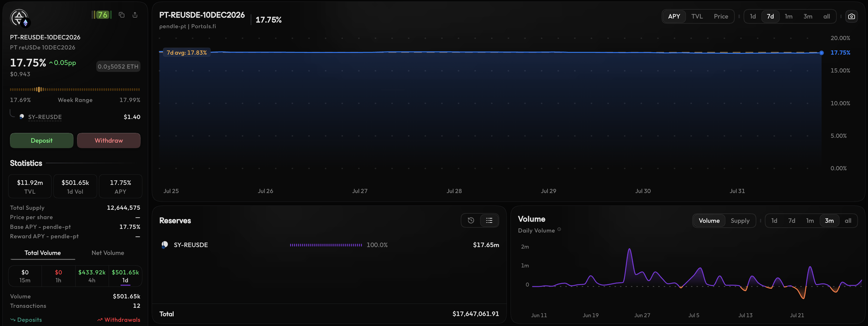Select the 1m range on APY chart

pyautogui.click(x=789, y=16)
